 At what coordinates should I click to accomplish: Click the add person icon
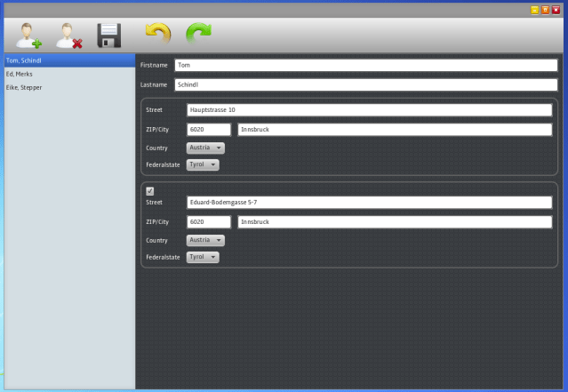click(x=28, y=36)
